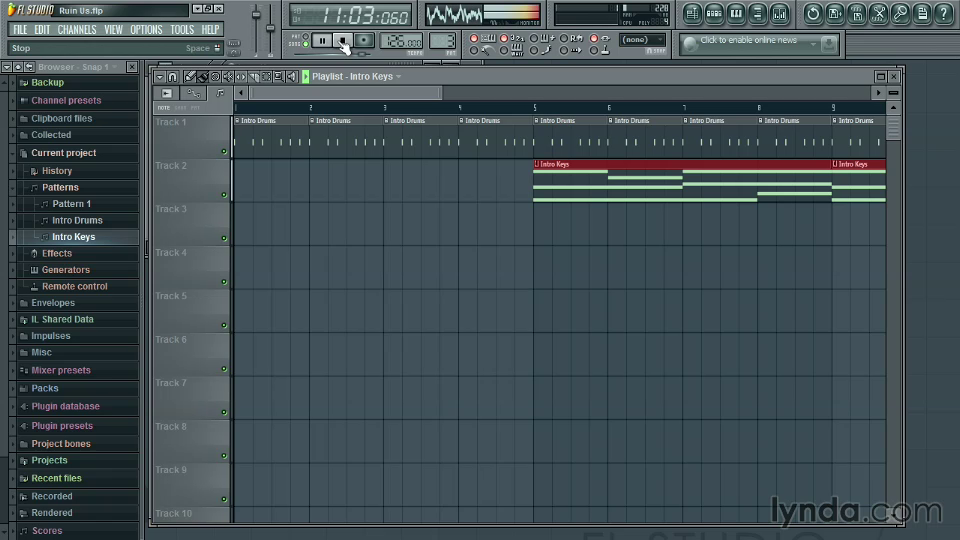
Task: Choose the Zoom tool in Playlist toolbar
Action: (x=279, y=77)
